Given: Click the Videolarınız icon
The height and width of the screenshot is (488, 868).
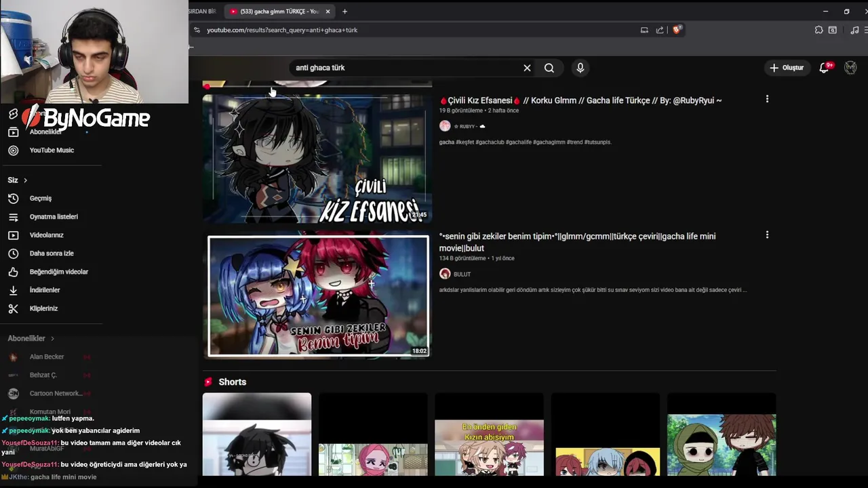Looking at the screenshot, I should click(x=13, y=235).
